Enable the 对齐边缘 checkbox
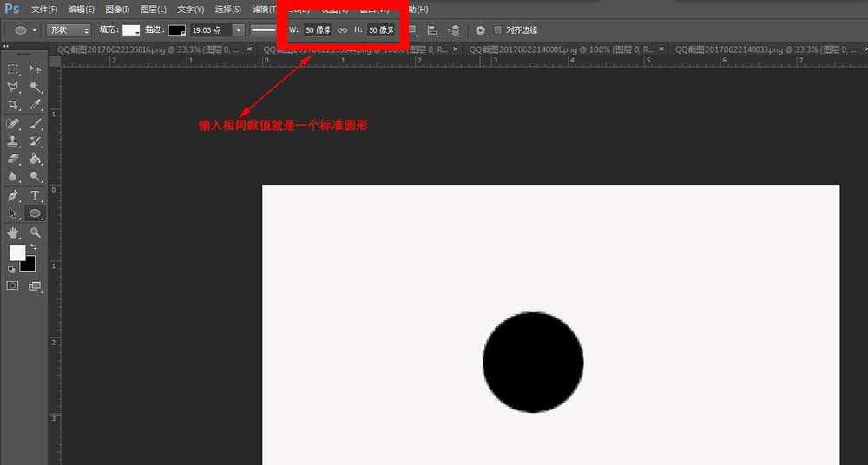 (498, 30)
